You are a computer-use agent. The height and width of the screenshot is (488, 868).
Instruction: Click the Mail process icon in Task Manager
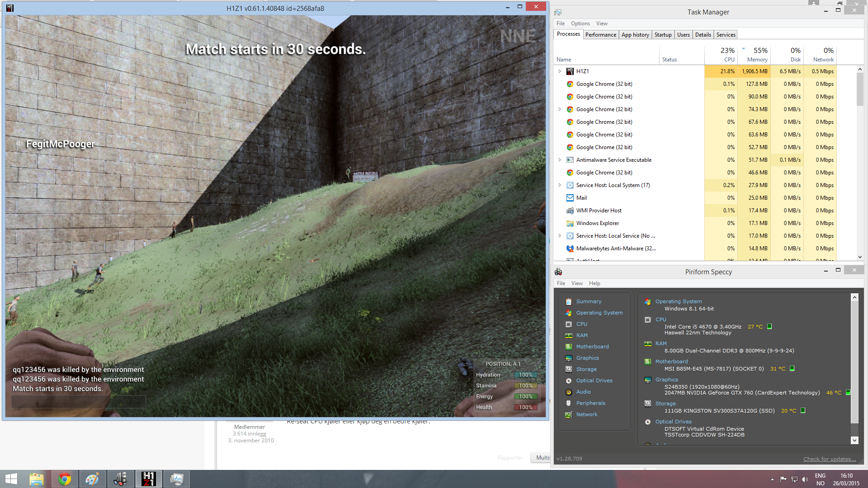pos(570,198)
